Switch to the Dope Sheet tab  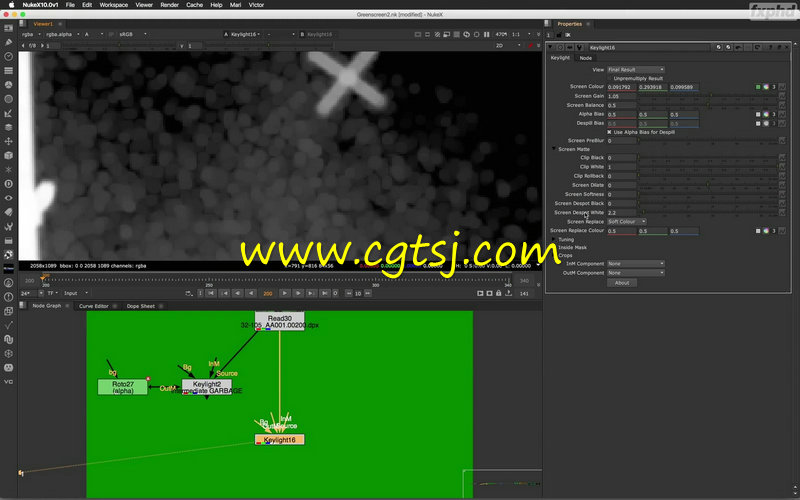click(140, 306)
